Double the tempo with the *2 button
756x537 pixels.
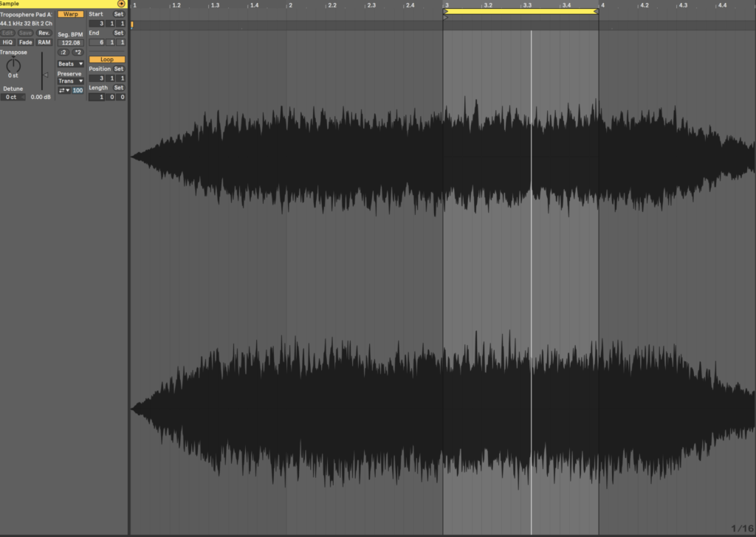coord(78,52)
